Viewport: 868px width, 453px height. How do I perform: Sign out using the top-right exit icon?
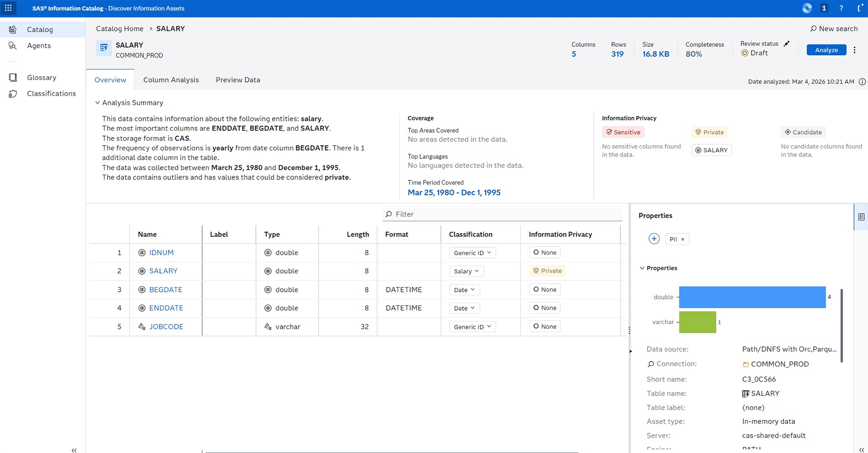(x=860, y=8)
